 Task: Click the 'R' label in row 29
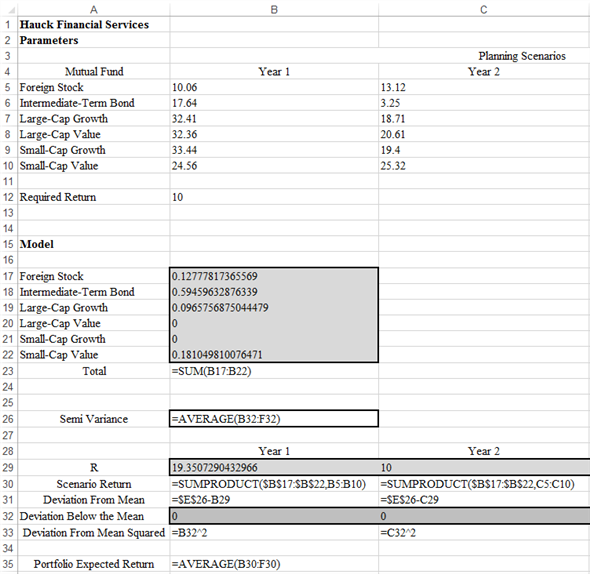(x=94, y=467)
